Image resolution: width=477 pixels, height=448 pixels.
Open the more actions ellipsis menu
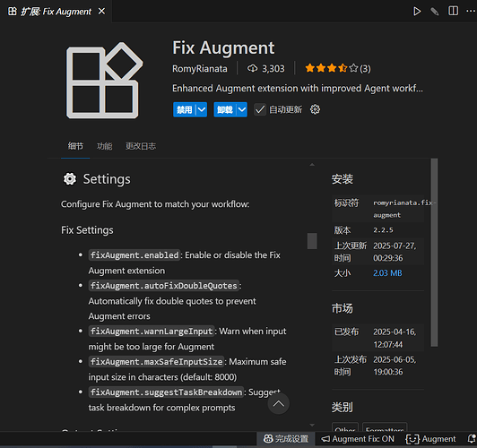(x=471, y=11)
